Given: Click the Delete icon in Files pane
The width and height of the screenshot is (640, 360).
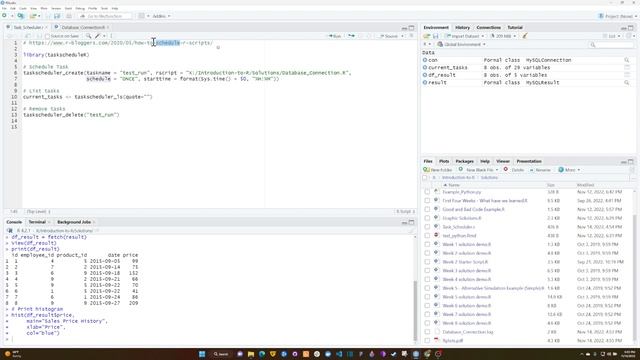Looking at the screenshot, I should (x=506, y=169).
